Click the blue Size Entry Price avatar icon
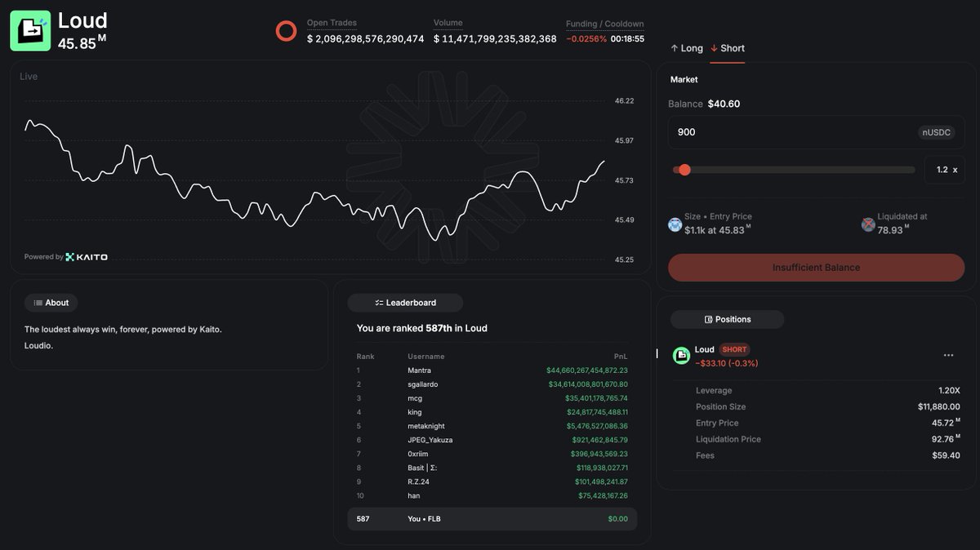Screen dimensions: 980x550 [x=675, y=224]
